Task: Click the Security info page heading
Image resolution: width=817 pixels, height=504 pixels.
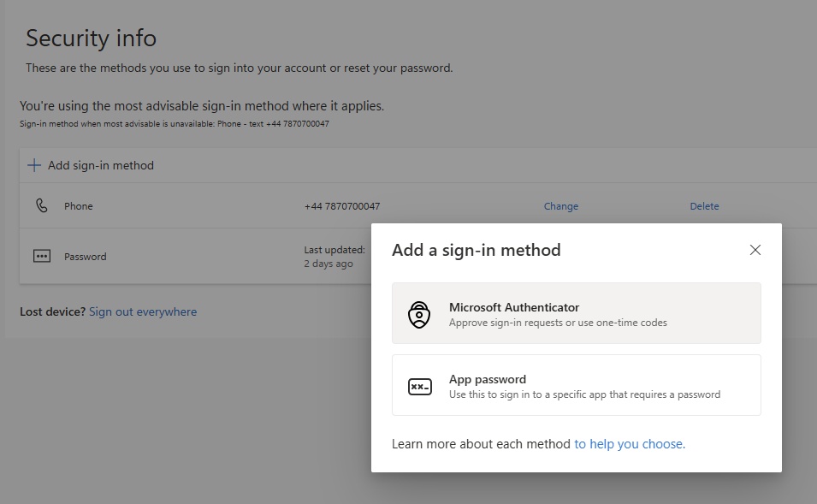Action: 91,39
